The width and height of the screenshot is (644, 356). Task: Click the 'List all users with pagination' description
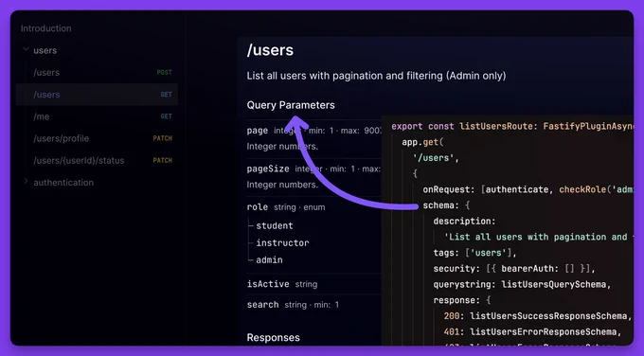click(376, 76)
